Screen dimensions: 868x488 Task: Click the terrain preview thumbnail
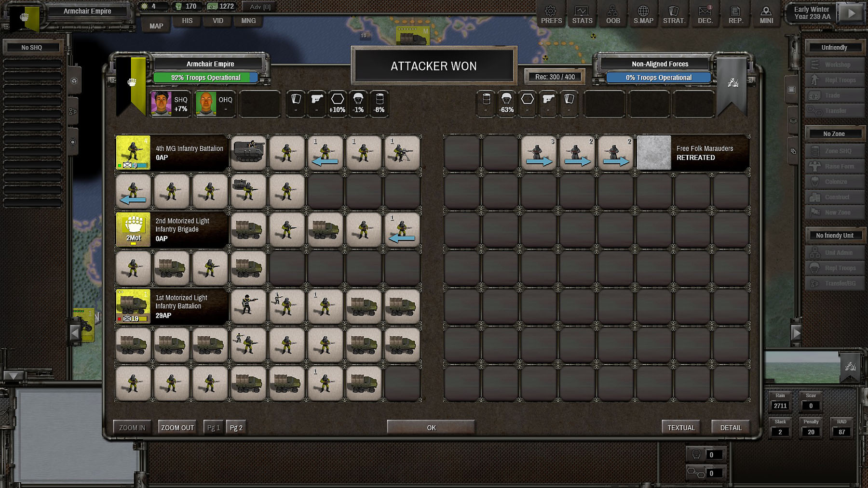(x=802, y=367)
